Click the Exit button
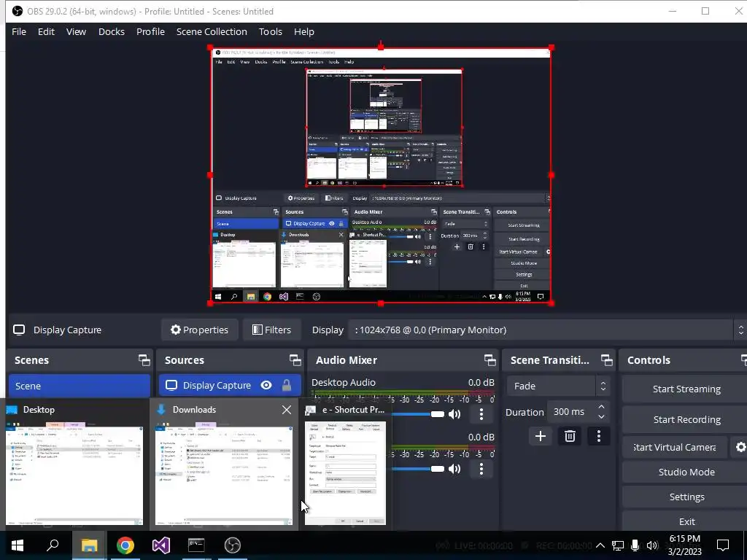 pos(686,521)
